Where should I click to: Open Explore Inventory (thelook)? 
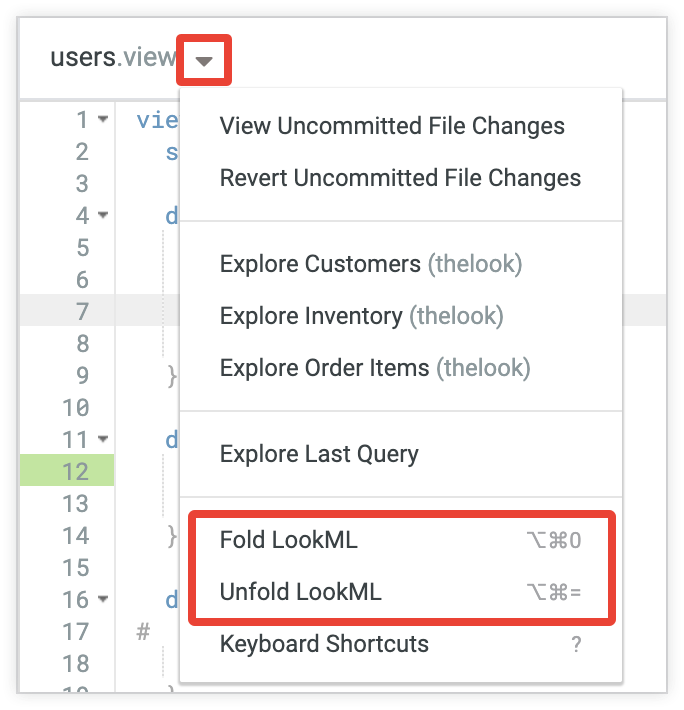[361, 317]
